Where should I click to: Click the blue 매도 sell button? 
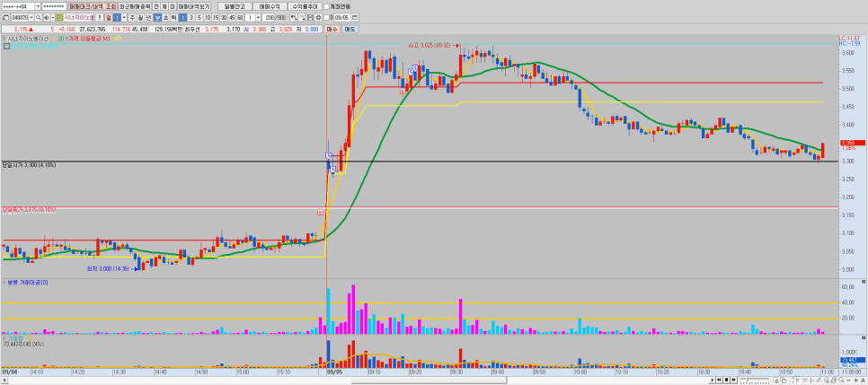tap(350, 30)
